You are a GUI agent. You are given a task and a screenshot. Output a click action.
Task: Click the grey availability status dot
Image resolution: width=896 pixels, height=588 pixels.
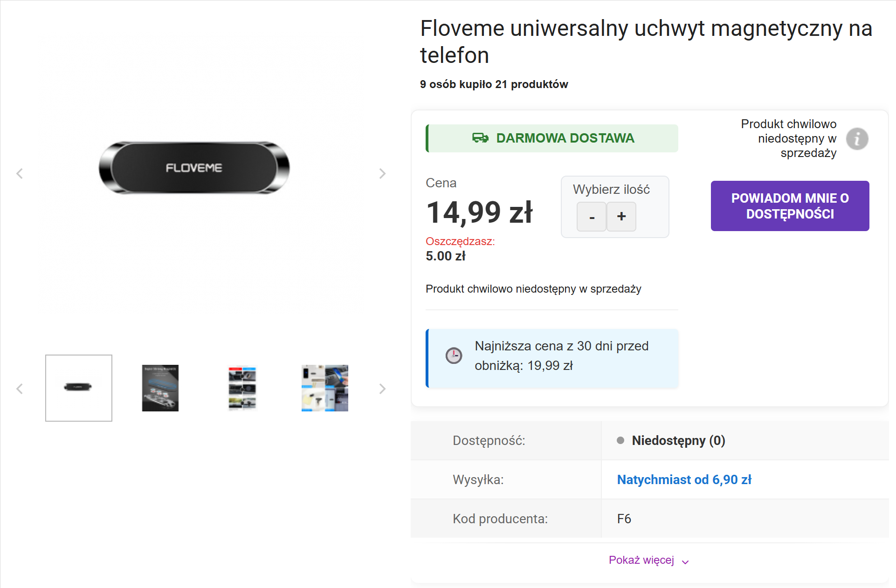click(620, 440)
